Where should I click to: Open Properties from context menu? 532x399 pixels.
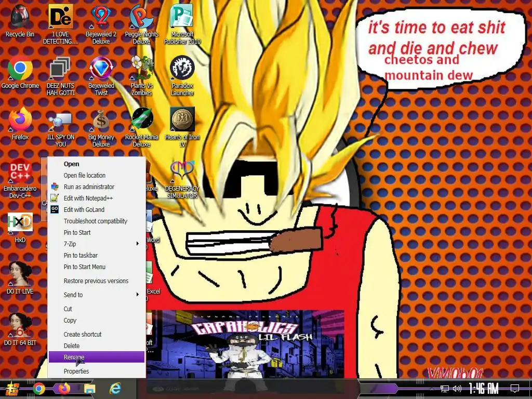pyautogui.click(x=96, y=371)
